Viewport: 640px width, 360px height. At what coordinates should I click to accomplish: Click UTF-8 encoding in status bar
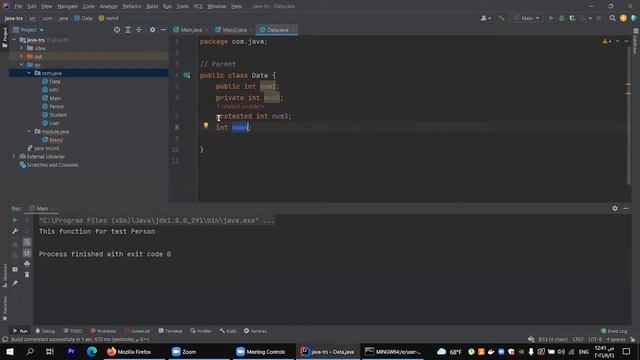click(595, 339)
